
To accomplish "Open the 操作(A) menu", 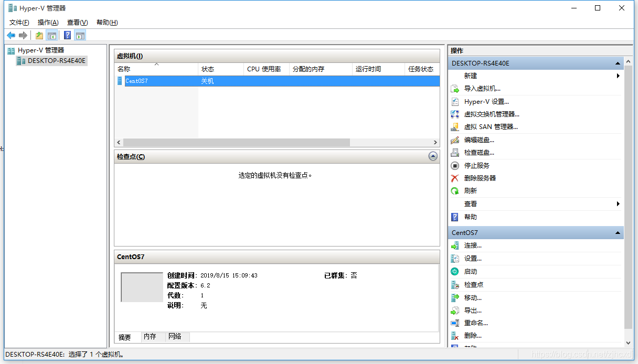I will [x=48, y=23].
